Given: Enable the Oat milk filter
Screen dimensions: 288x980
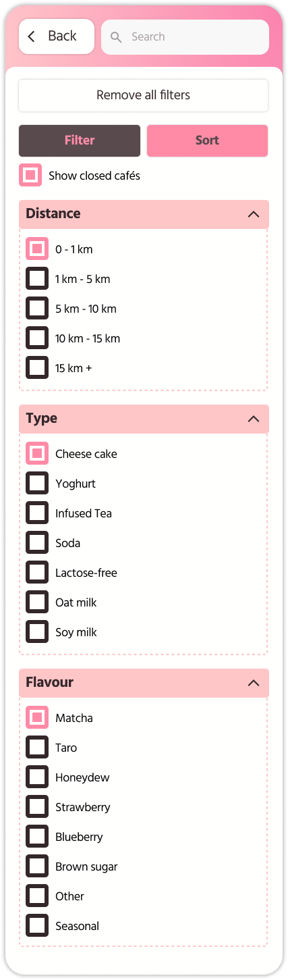Looking at the screenshot, I should click(37, 602).
